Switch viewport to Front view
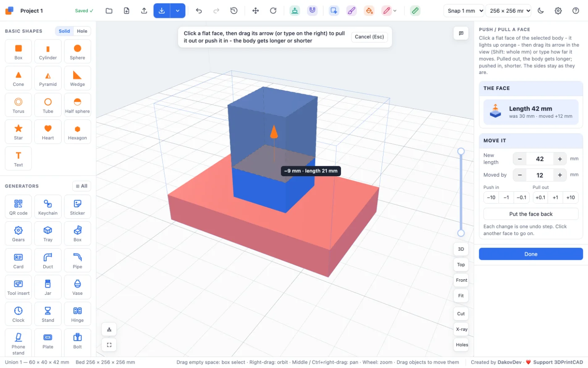Screen dimensions: 588x368 pyautogui.click(x=461, y=280)
